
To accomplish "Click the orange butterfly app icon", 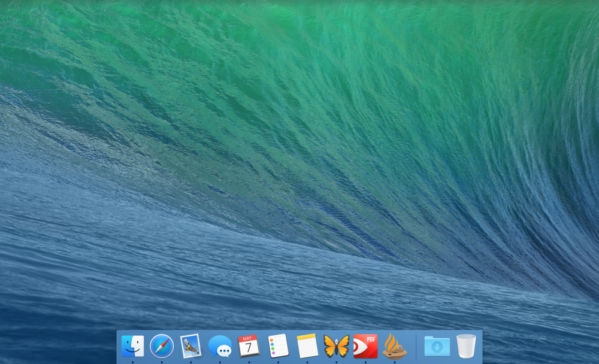I will [336, 346].
